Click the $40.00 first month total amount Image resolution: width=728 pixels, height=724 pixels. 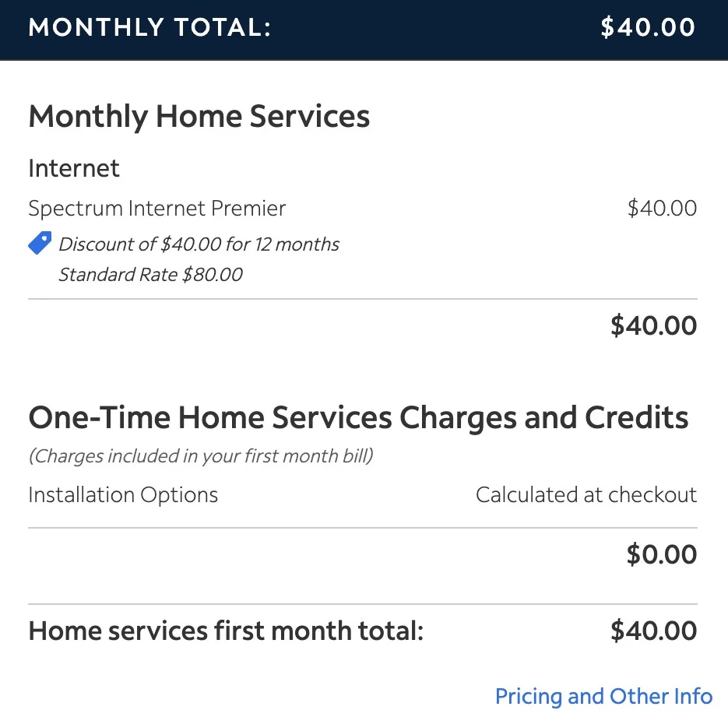click(x=653, y=631)
